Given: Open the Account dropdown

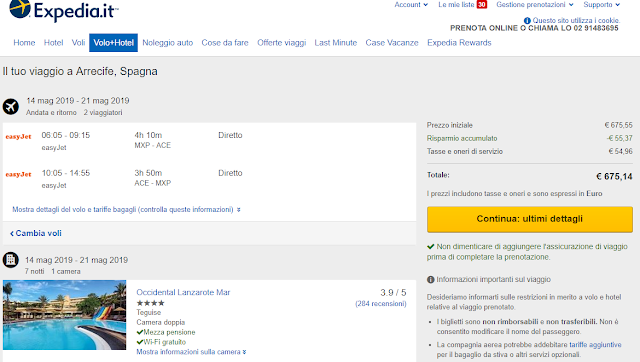Looking at the screenshot, I should click(411, 4).
